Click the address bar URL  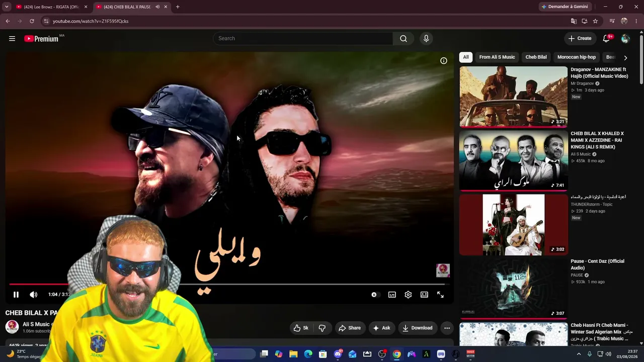[x=91, y=21]
